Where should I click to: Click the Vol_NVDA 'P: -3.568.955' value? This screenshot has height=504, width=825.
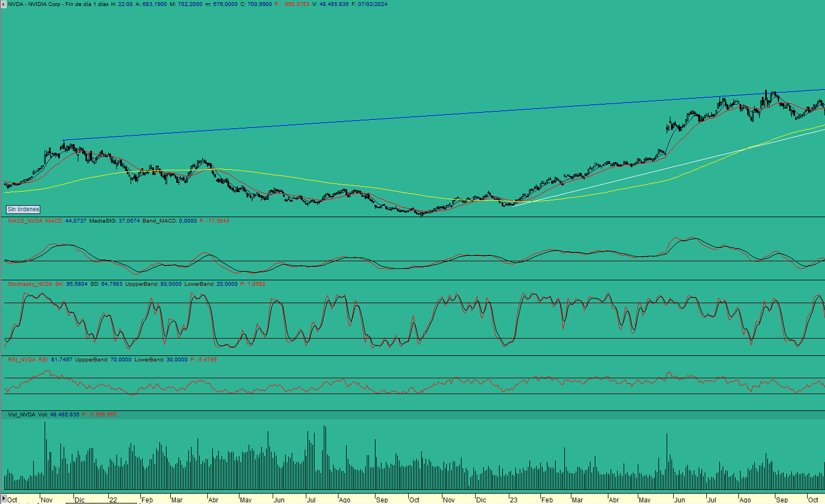click(100, 415)
